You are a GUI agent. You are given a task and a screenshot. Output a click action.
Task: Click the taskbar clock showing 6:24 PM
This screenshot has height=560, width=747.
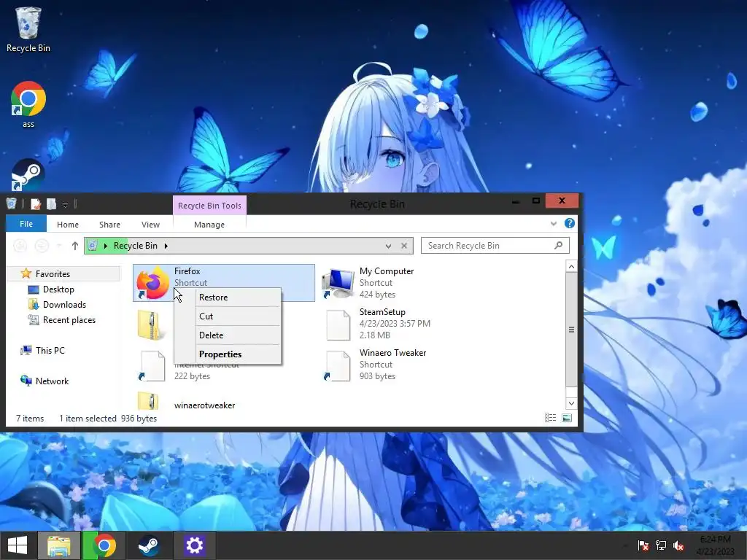(715, 545)
